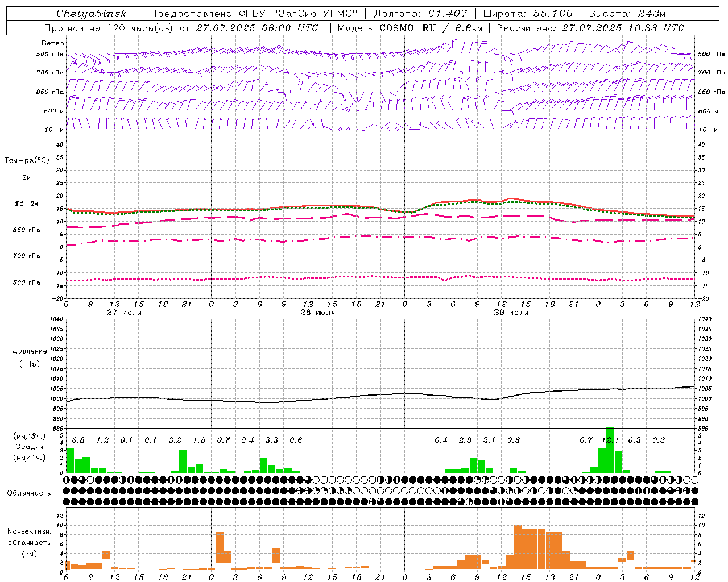Click the 6.8 precipitation total

point(78,440)
